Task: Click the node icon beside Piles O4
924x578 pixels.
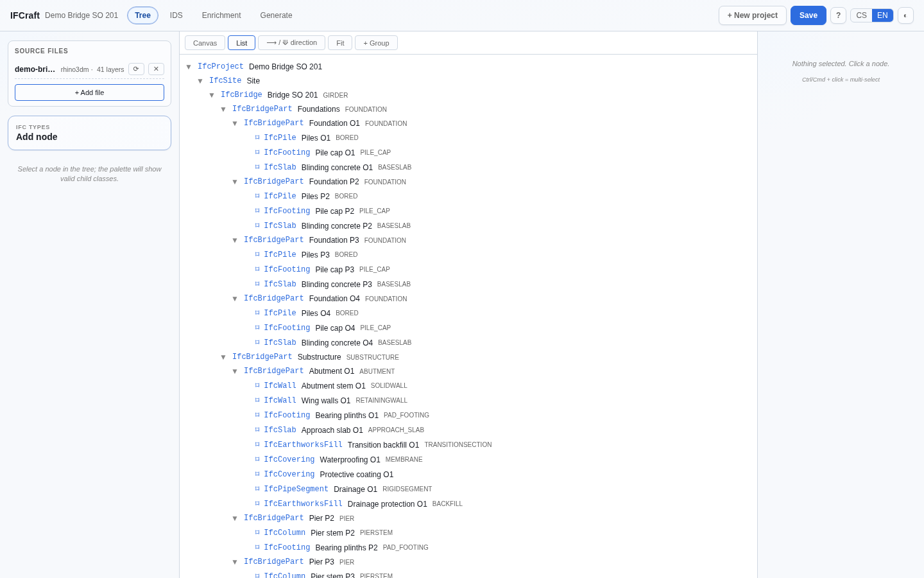Action: pyautogui.click(x=257, y=313)
